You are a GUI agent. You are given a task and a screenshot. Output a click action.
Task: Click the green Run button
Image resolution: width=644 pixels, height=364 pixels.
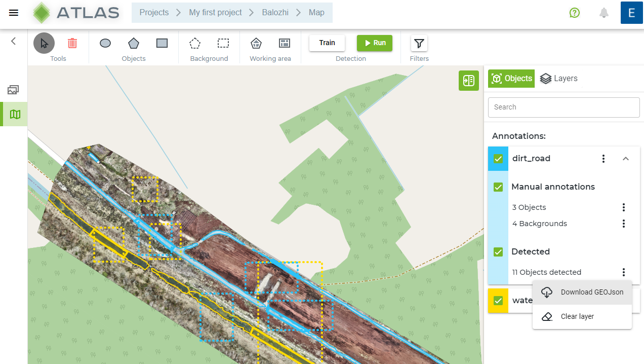pyautogui.click(x=375, y=43)
